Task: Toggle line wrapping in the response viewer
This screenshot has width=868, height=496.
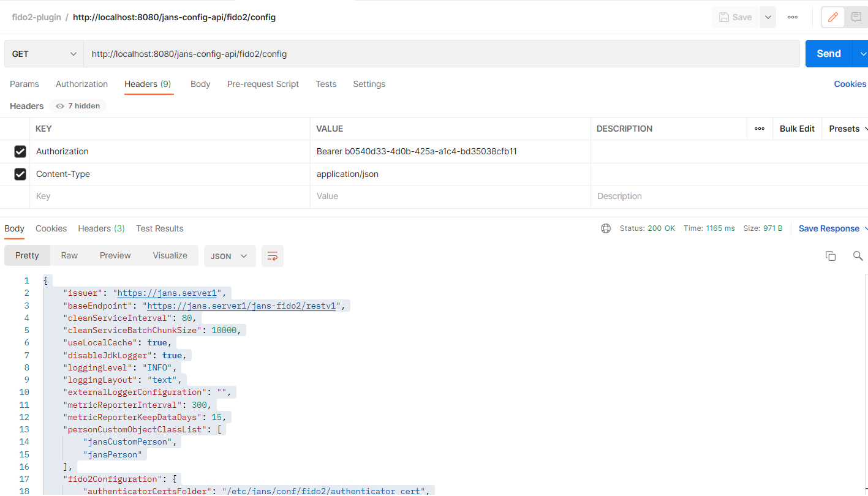Action: (x=272, y=255)
